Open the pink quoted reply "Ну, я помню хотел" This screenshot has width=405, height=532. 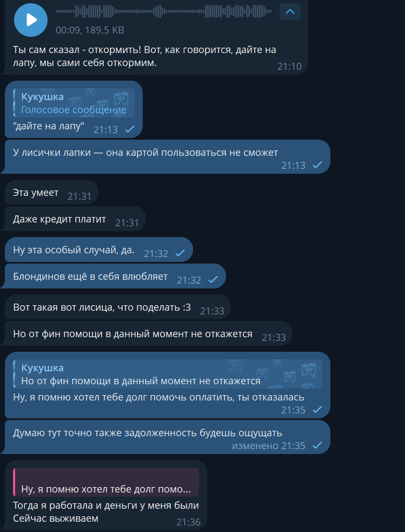tap(106, 482)
